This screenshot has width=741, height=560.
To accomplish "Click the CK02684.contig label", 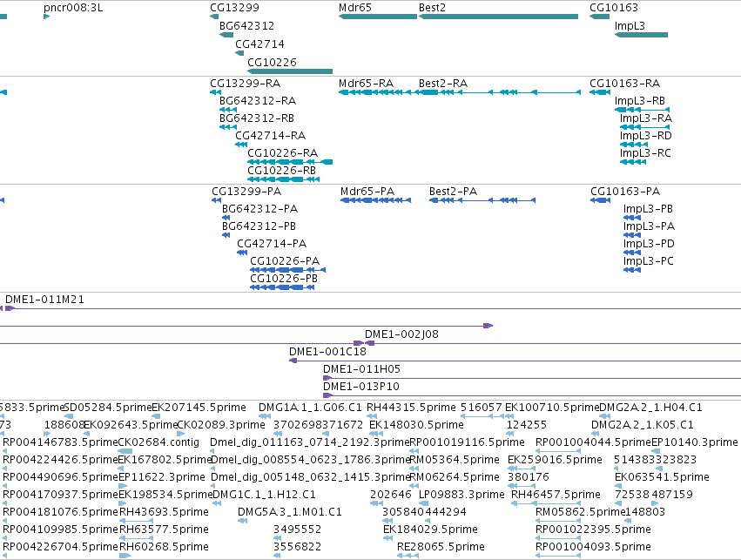I will pos(158,442).
